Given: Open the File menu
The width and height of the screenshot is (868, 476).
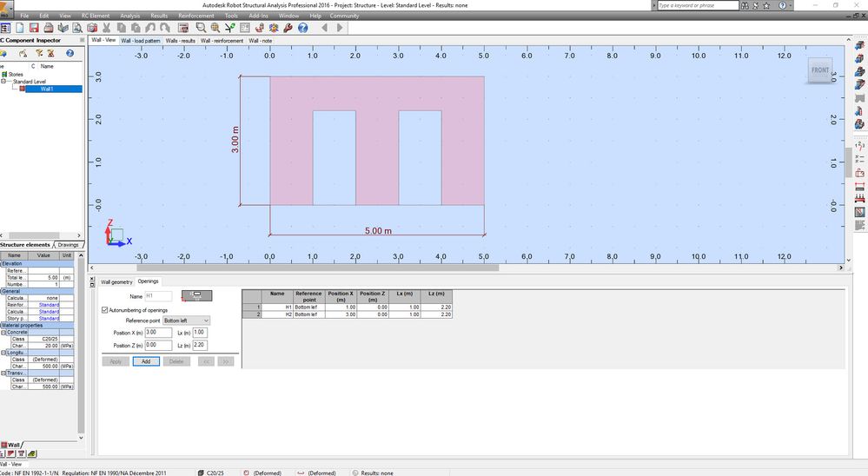Looking at the screenshot, I should (24, 16).
